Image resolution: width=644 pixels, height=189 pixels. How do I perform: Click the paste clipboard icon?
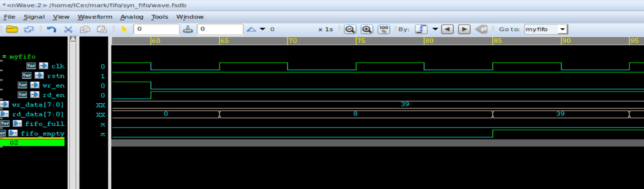click(102, 29)
